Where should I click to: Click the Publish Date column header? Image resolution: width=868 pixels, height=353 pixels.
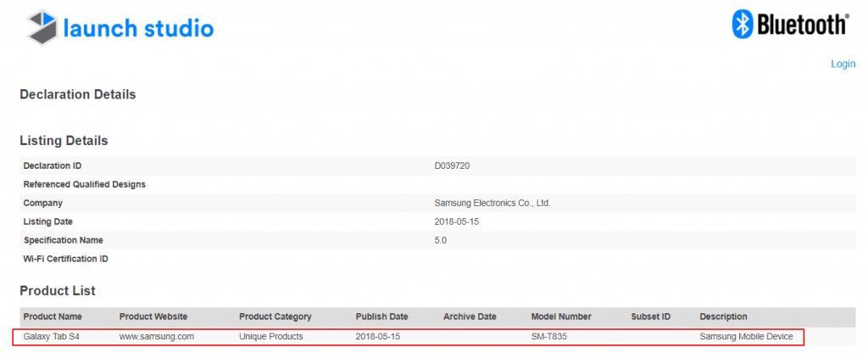tap(381, 317)
